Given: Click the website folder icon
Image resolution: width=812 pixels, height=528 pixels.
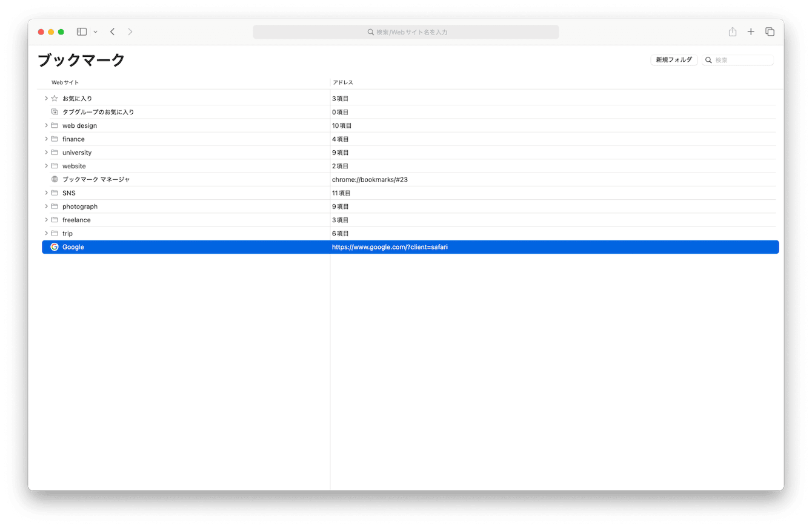Looking at the screenshot, I should (x=55, y=165).
